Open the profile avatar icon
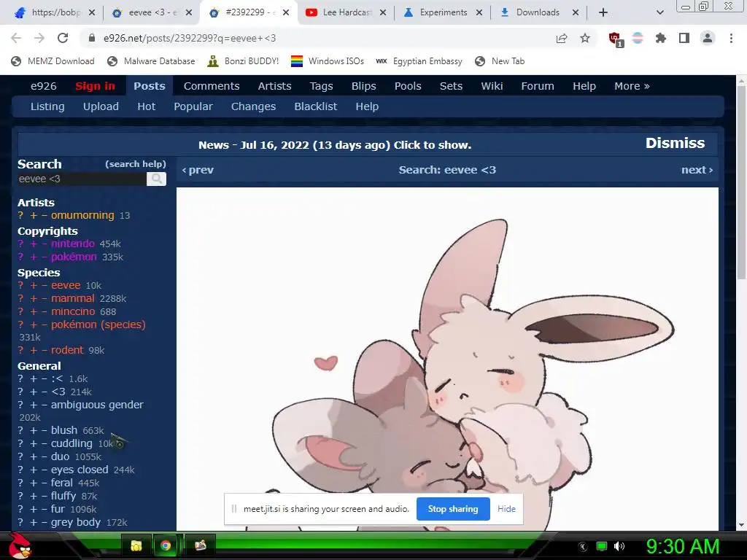 click(x=708, y=38)
